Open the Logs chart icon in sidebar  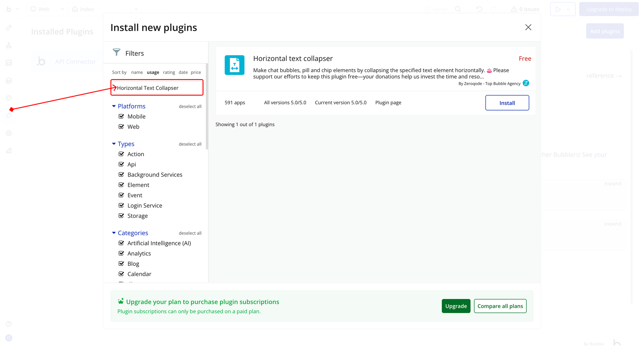point(9,151)
